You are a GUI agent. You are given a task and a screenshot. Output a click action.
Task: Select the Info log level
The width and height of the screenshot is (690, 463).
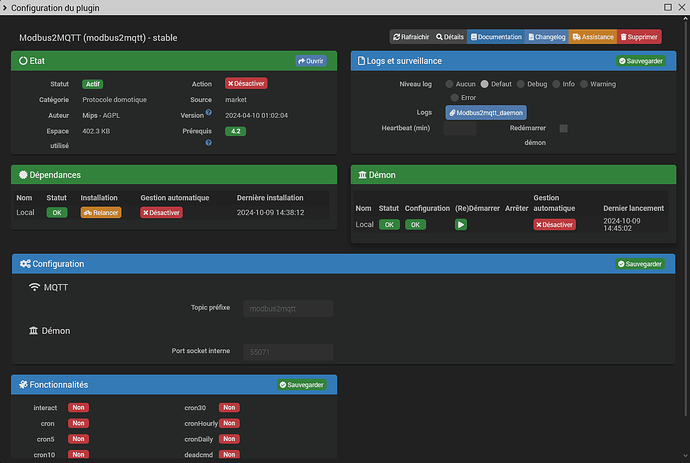point(556,84)
